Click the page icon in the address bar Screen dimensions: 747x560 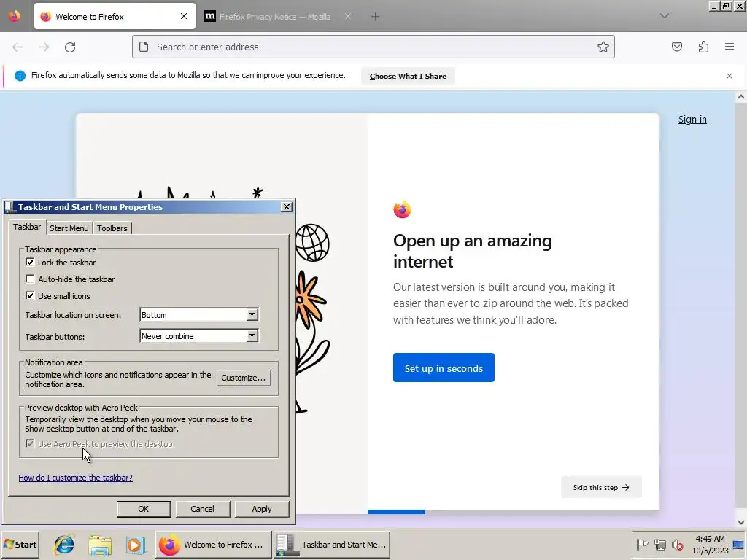[144, 47]
